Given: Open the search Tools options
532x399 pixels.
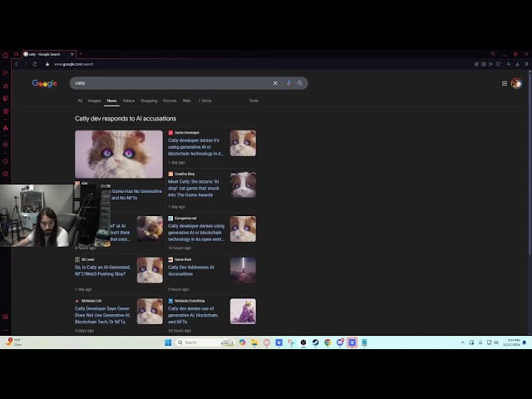Looking at the screenshot, I should click(254, 101).
